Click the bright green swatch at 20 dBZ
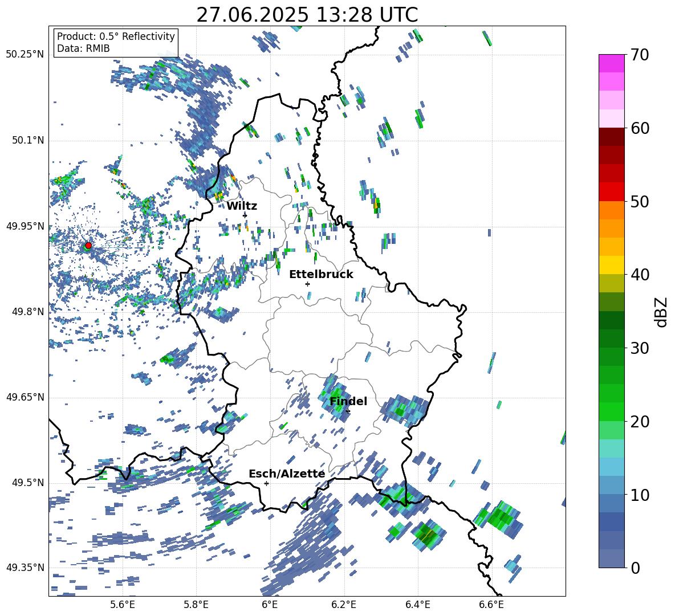This screenshot has width=675, height=616. (611, 412)
